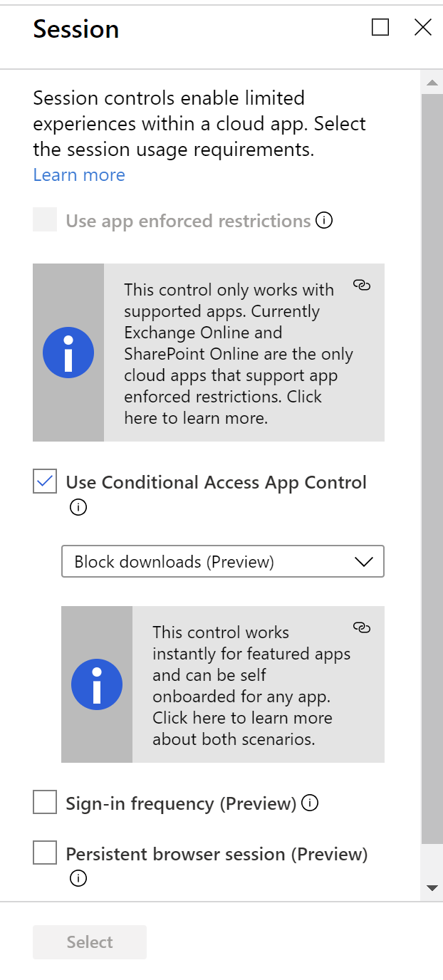
Task: Click link icon in featured apps info box
Action: 362,627
